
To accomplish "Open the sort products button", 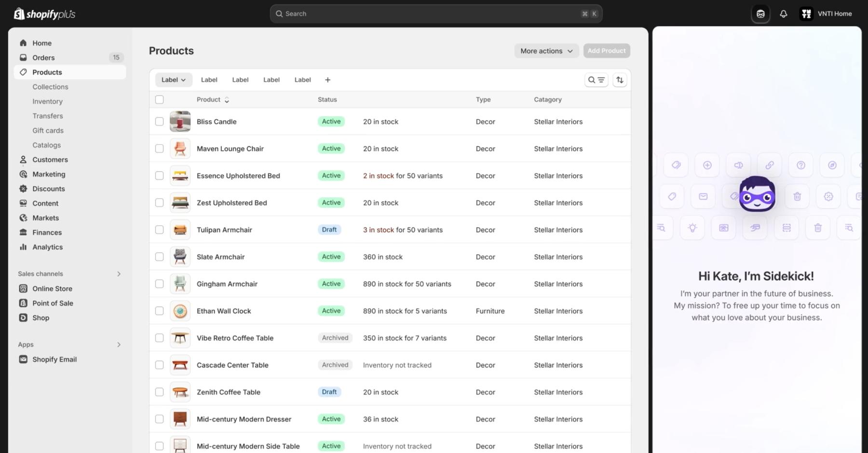I will 620,80.
